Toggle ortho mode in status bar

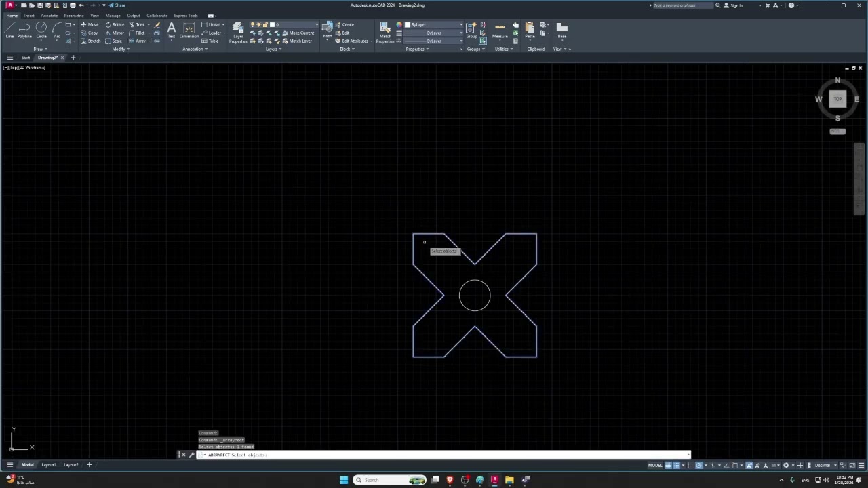(x=691, y=465)
